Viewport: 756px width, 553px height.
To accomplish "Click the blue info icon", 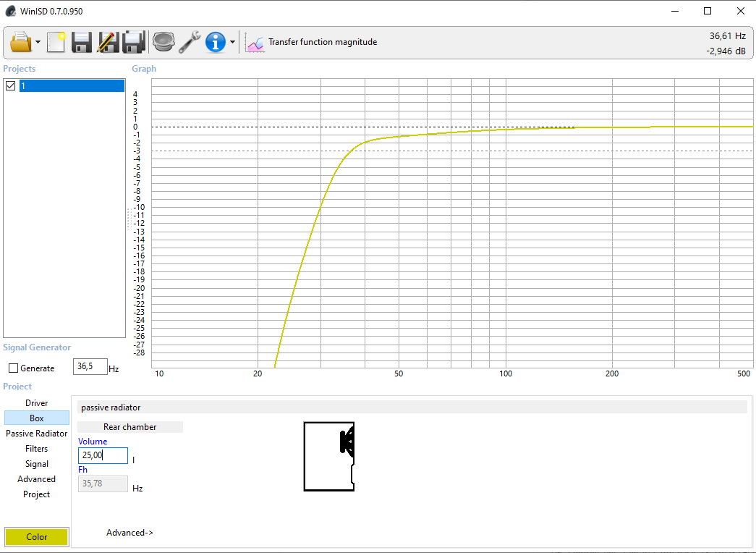I will point(215,42).
